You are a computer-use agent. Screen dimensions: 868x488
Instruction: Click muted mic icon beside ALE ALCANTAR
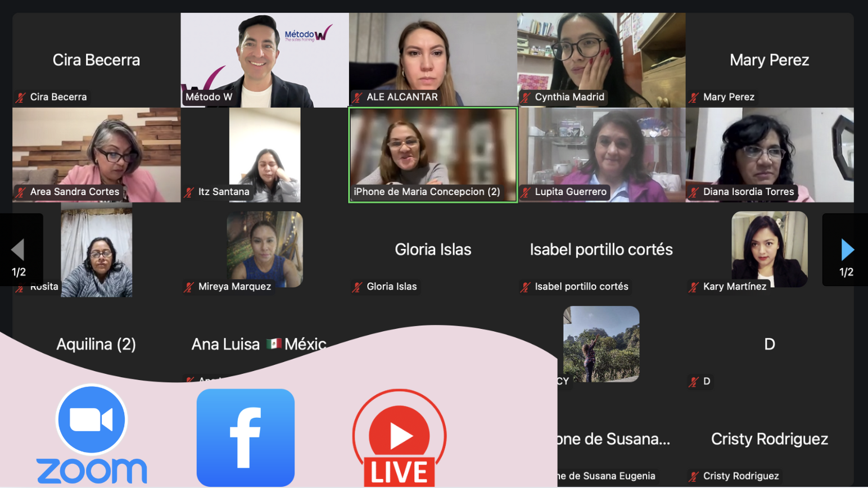(x=358, y=97)
